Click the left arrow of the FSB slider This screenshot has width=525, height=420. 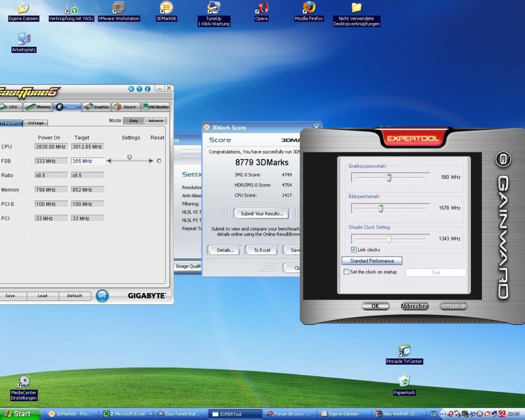point(109,161)
